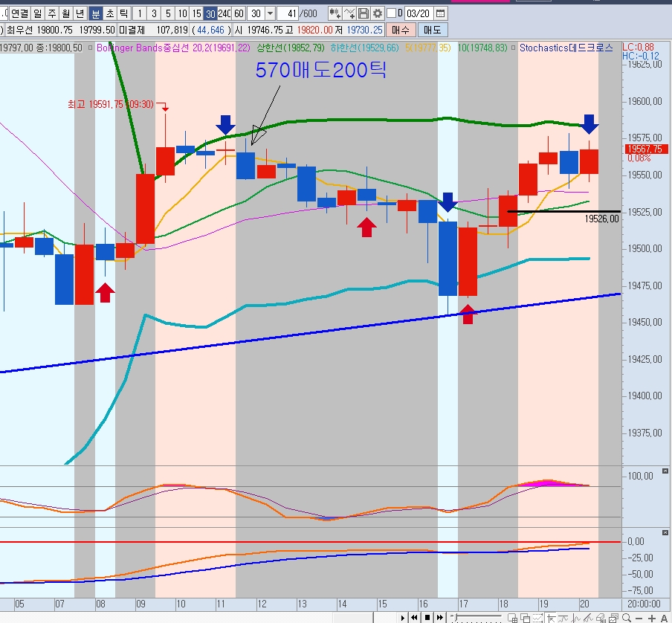Click the candlestick chart type icon
Viewport: 672px width, 623px height.
click(x=335, y=13)
